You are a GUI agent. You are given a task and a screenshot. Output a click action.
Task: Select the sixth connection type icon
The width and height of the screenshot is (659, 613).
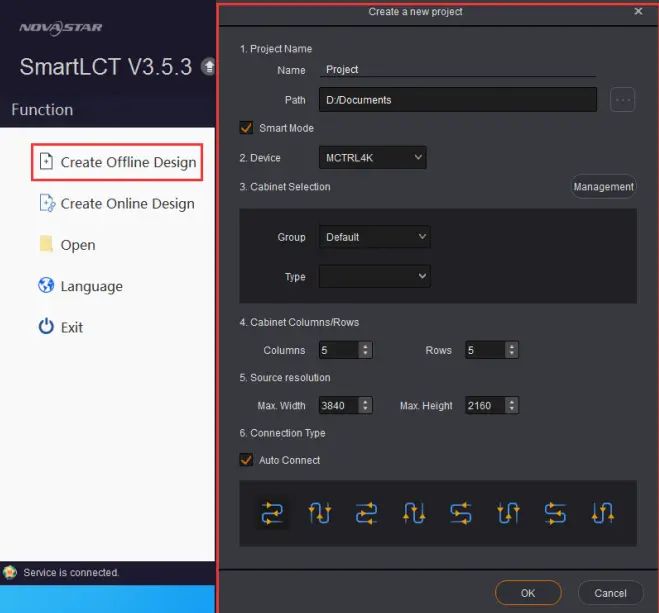click(x=508, y=513)
